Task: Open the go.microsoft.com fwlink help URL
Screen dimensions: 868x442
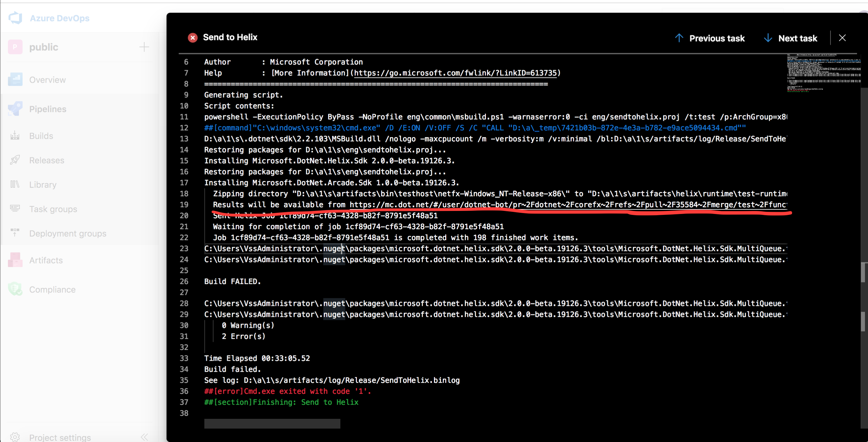Action: (x=455, y=73)
